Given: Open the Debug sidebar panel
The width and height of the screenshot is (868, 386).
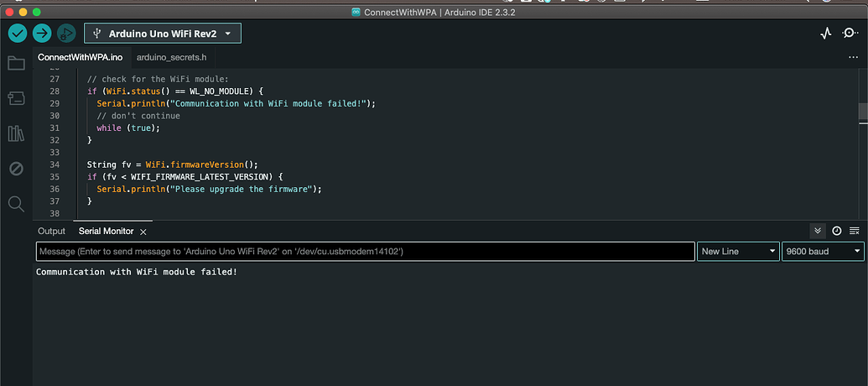Looking at the screenshot, I should (x=16, y=169).
